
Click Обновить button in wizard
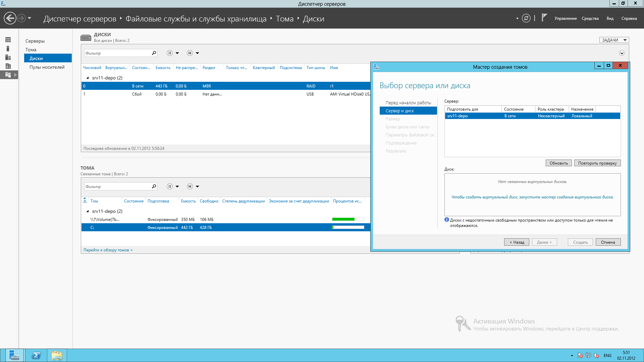click(558, 163)
